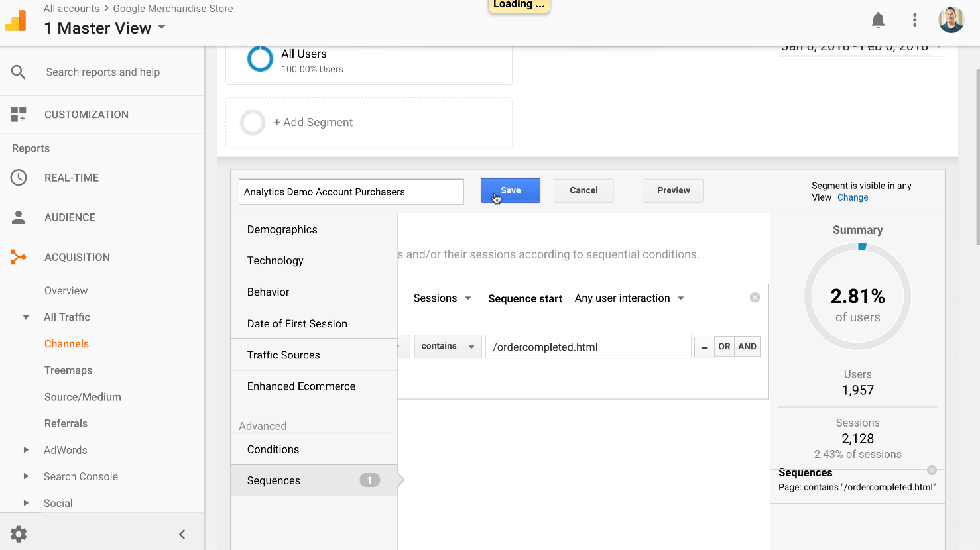The height and width of the screenshot is (550, 980).
Task: Open the Source/Medium report
Action: [x=83, y=397]
